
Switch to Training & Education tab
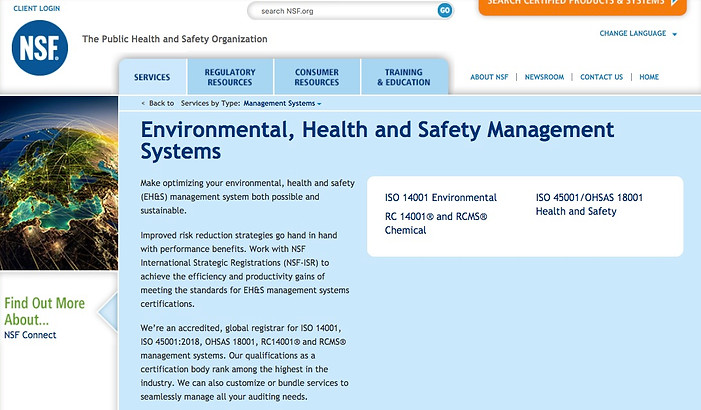click(x=404, y=77)
